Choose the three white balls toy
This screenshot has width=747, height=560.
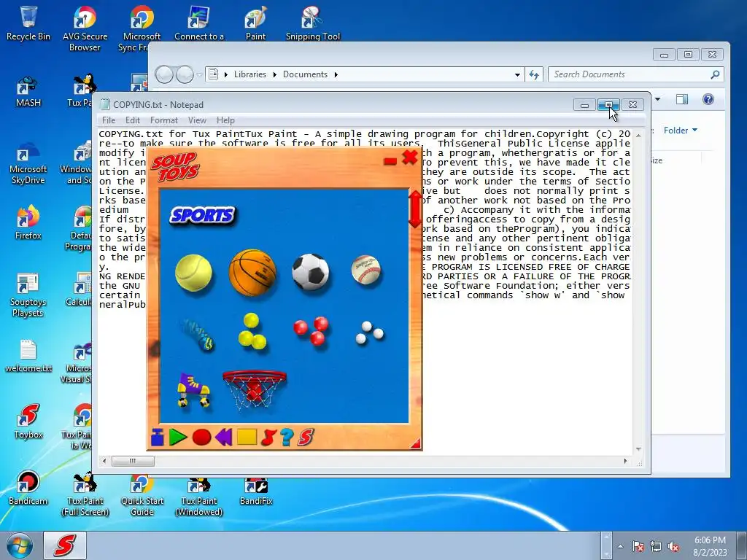[369, 332]
